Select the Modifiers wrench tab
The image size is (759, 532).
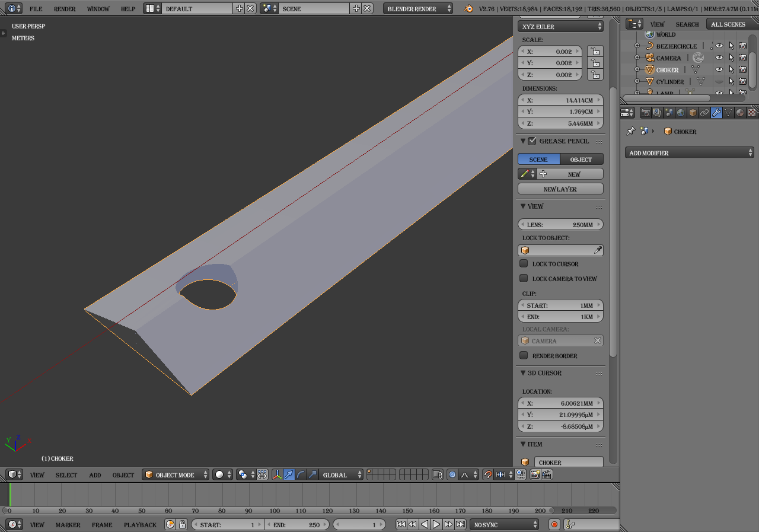[x=716, y=113]
